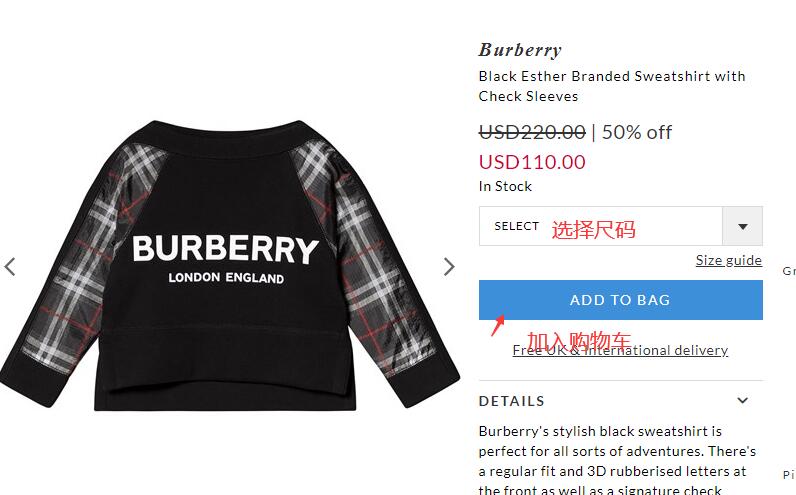Click the Black Esther Branded Sweatshirt title

[612, 86]
